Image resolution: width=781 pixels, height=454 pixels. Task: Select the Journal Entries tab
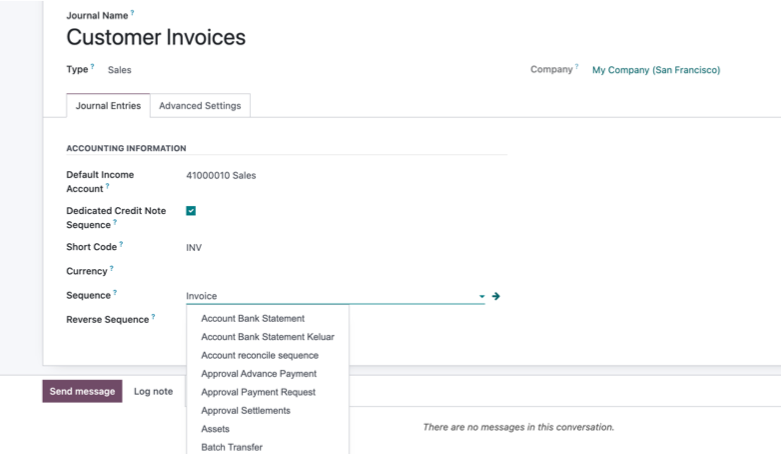(x=108, y=106)
